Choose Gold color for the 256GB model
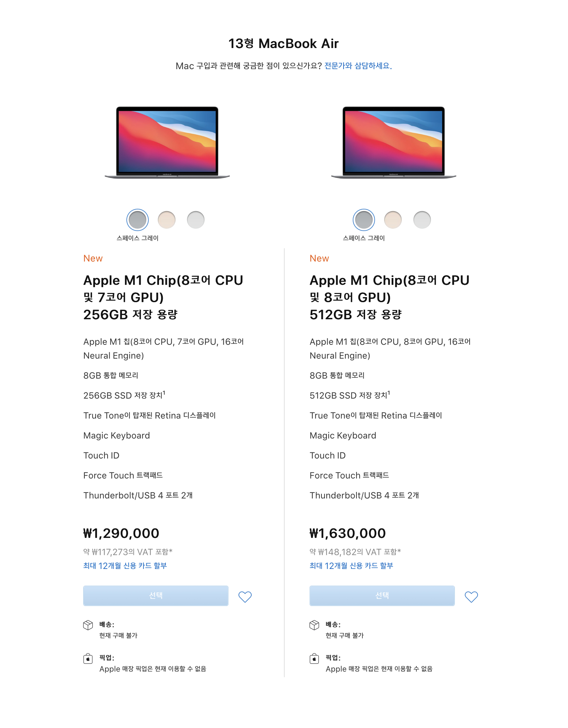 tap(167, 220)
